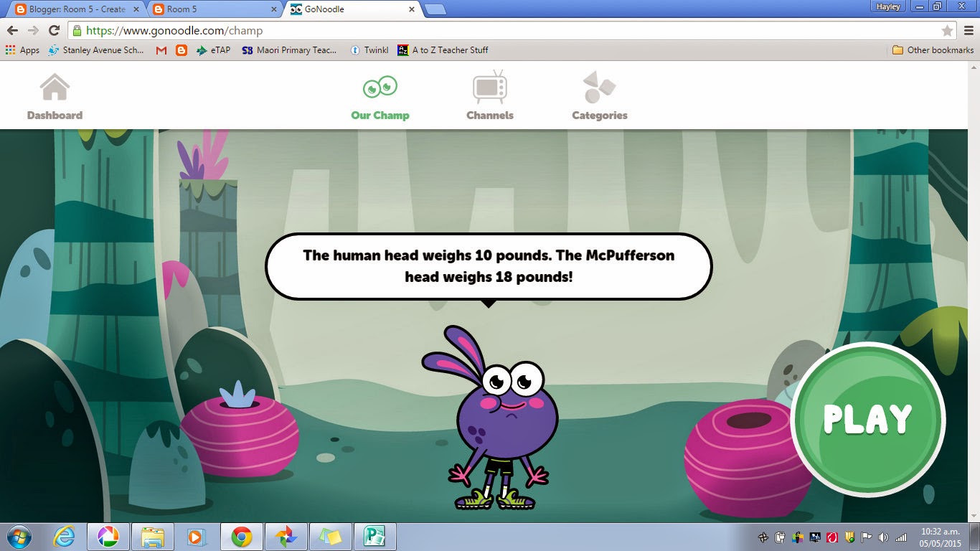Viewport: 980px width, 551px height.
Task: Click the champ's speech bubble text
Action: tap(489, 265)
